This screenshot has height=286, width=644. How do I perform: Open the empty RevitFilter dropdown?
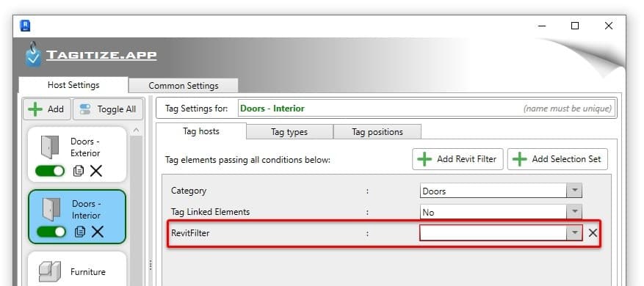[x=501, y=233]
